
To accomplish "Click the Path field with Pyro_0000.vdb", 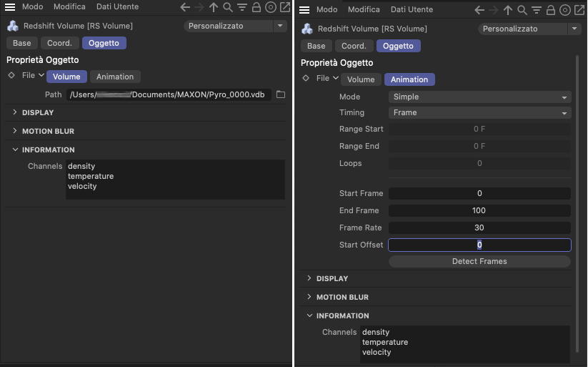I will 169,94.
